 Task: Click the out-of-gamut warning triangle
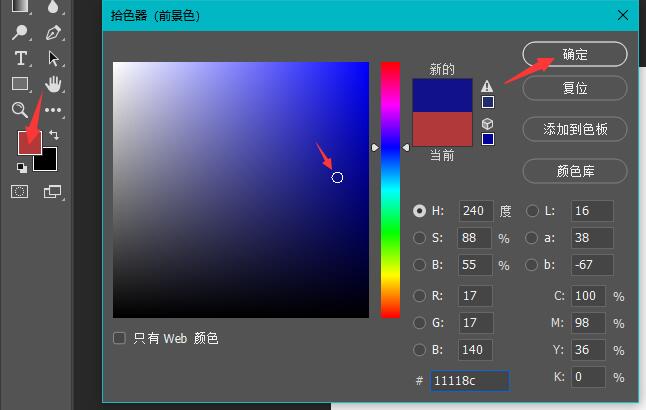(x=487, y=86)
